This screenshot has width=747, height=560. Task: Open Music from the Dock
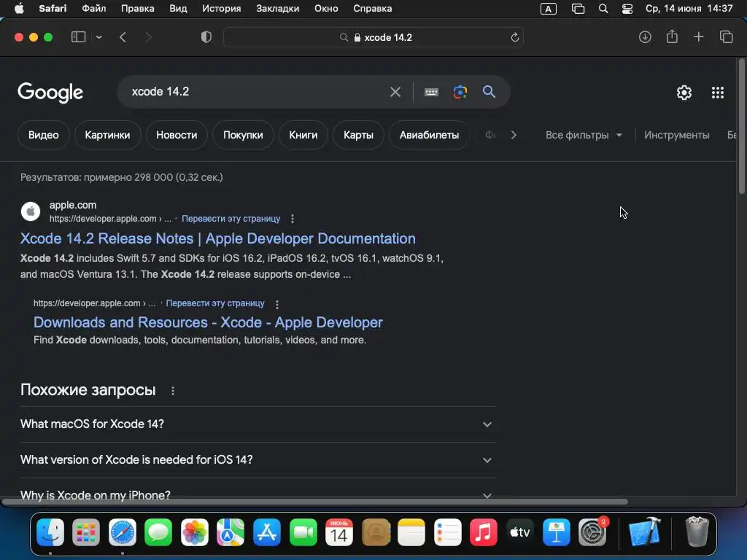pyautogui.click(x=484, y=532)
